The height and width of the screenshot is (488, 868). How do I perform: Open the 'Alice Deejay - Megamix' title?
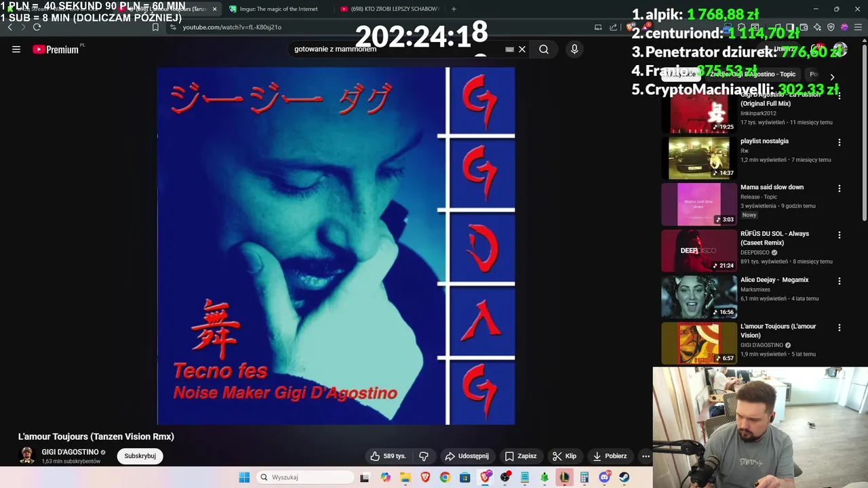pos(774,280)
